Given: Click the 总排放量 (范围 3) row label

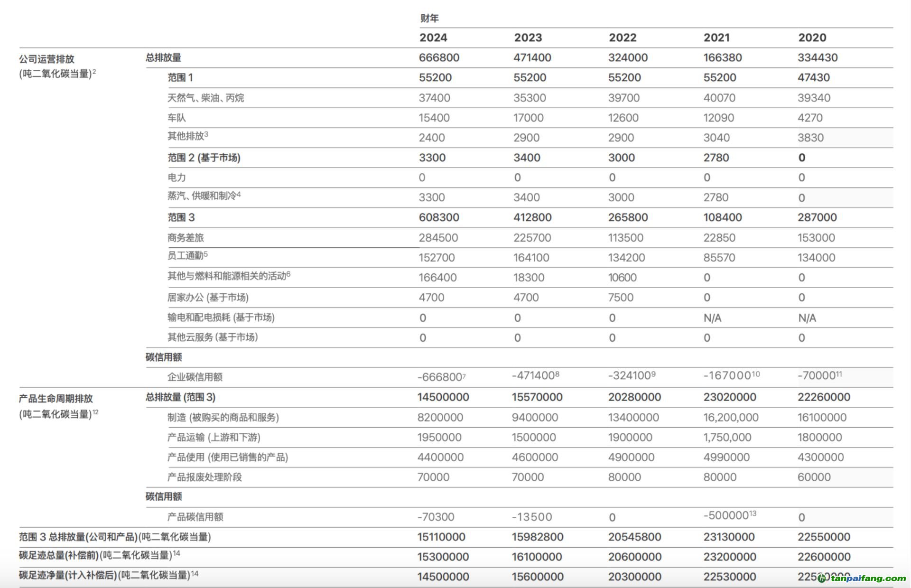Looking at the screenshot, I should click(180, 397).
